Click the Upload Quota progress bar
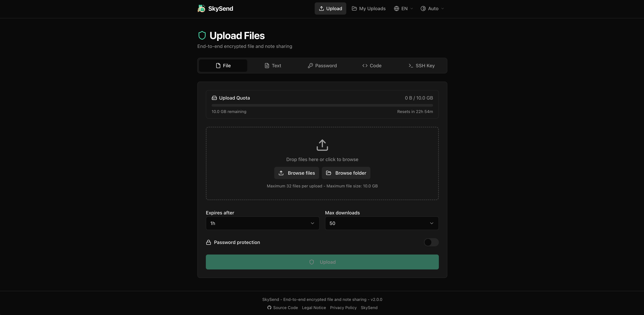 (x=322, y=105)
